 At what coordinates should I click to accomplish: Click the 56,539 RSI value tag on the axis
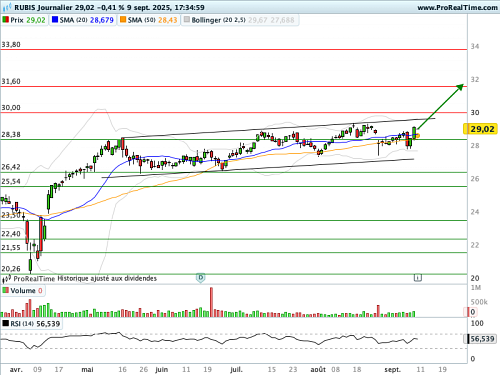[480, 339]
